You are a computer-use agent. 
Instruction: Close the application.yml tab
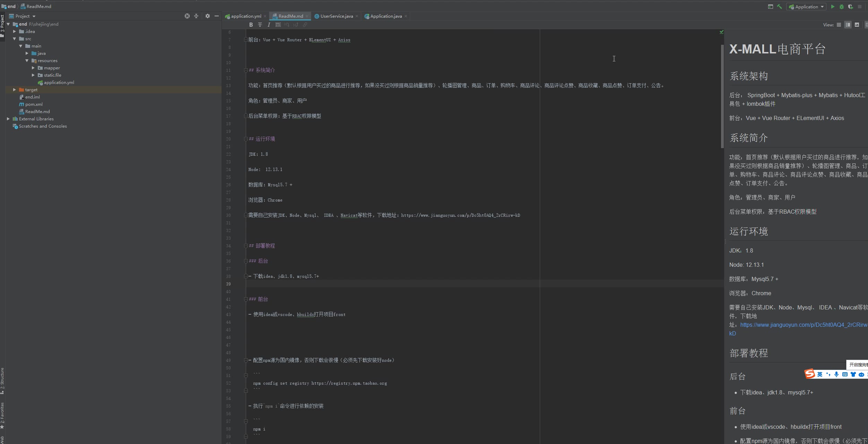click(265, 16)
